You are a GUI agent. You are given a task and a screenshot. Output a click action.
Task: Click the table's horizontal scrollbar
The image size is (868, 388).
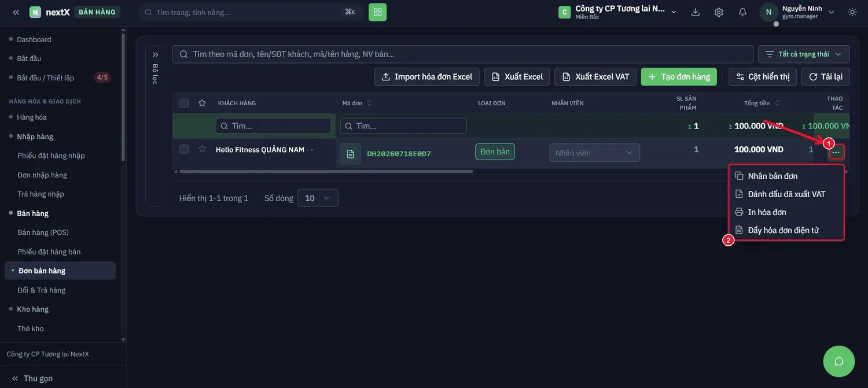(x=326, y=171)
